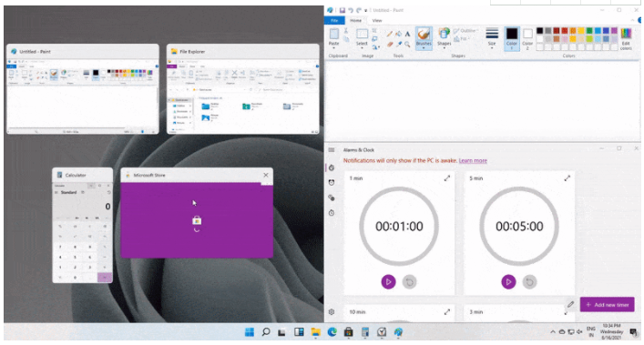Click the Add new timer button

click(607, 304)
